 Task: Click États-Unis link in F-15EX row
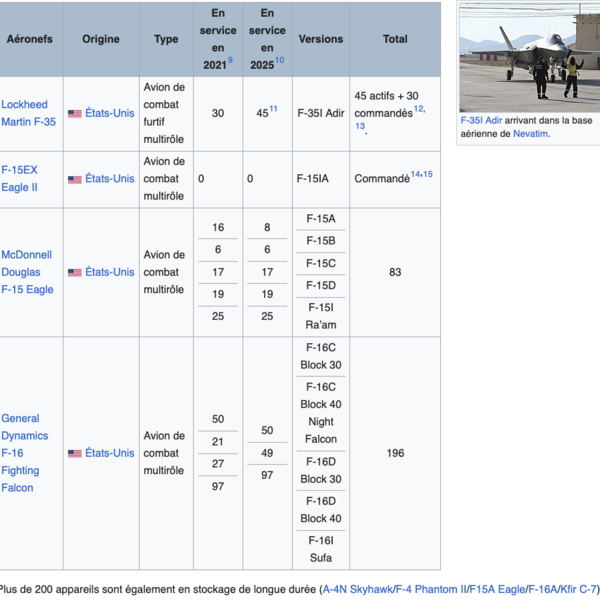click(109, 178)
